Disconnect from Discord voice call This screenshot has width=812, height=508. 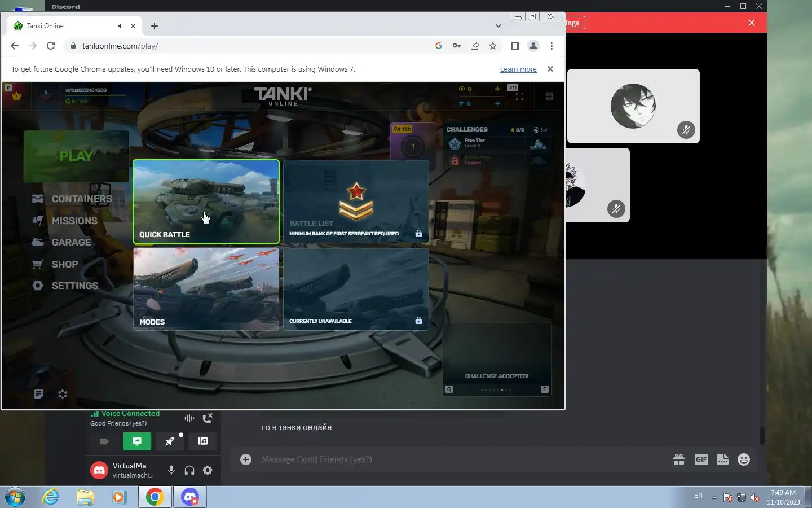click(x=208, y=418)
